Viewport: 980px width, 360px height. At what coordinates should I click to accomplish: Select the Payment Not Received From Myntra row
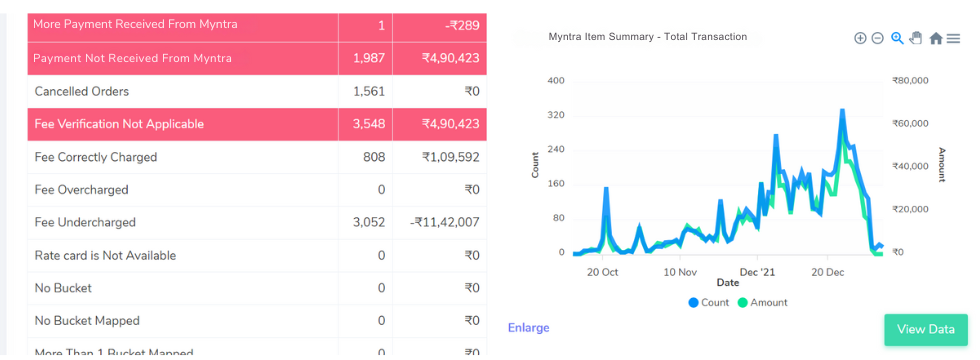(x=257, y=59)
